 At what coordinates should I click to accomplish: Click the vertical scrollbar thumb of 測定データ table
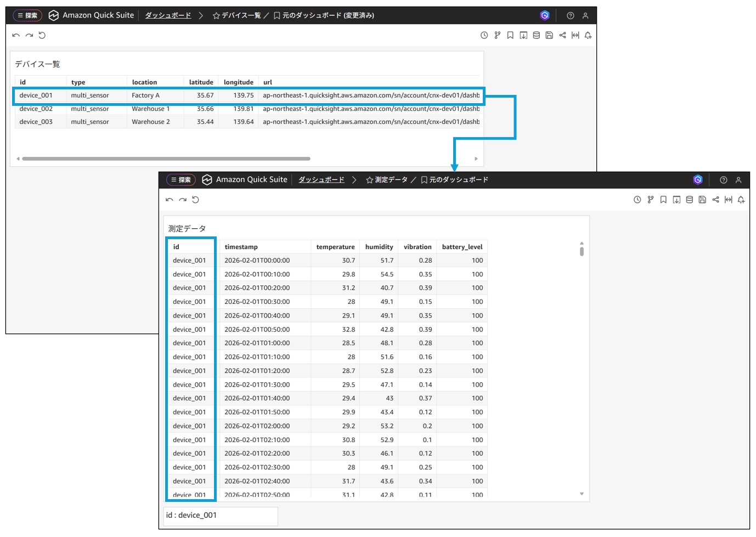click(x=582, y=251)
